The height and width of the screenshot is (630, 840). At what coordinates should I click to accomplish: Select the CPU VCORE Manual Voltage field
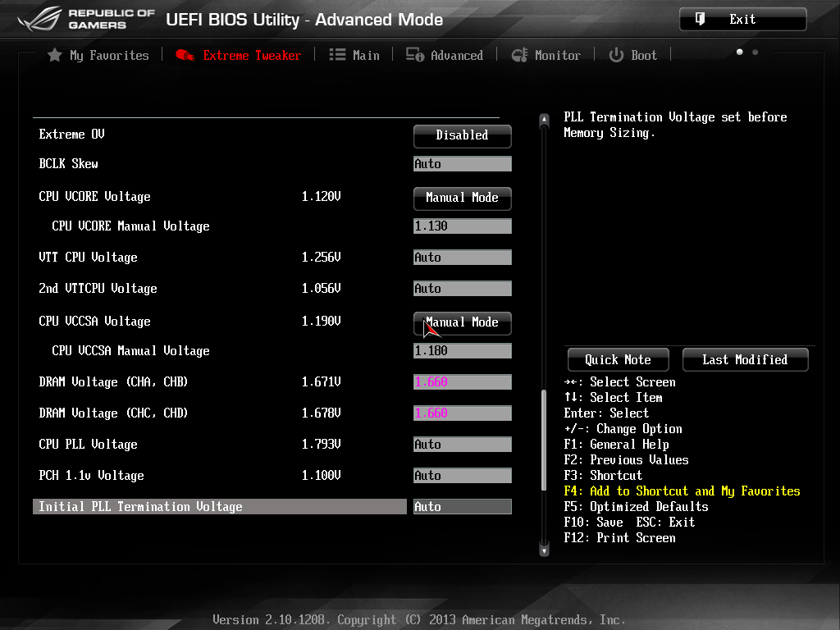pos(462,226)
